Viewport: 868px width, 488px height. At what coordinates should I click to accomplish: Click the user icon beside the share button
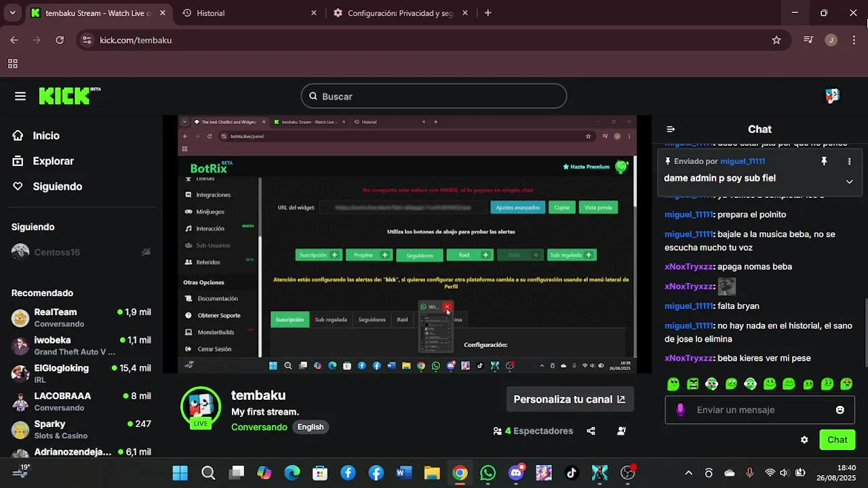coord(622,431)
